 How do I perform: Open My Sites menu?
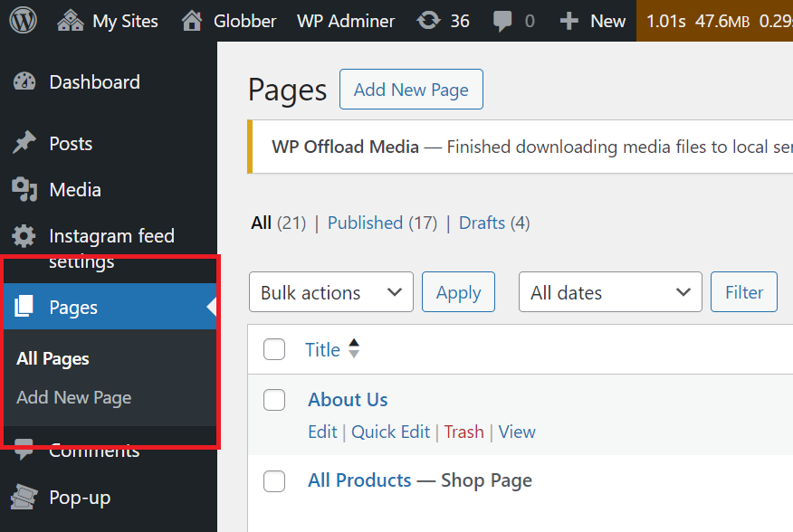point(125,21)
